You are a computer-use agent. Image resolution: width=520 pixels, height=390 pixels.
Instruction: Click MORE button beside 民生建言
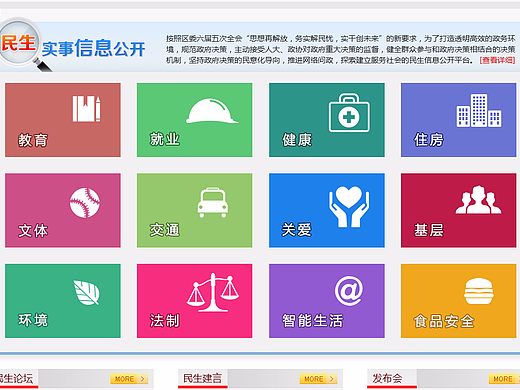click(x=319, y=379)
